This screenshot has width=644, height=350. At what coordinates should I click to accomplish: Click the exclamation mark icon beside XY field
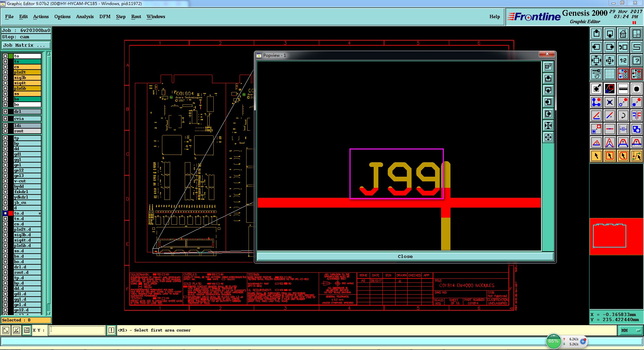click(x=111, y=330)
